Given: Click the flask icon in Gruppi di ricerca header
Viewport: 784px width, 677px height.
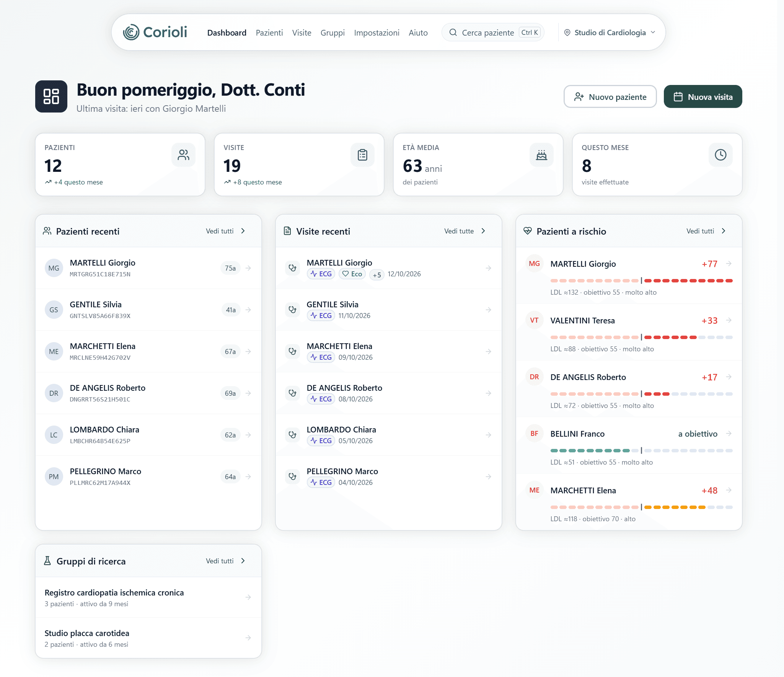Looking at the screenshot, I should coord(47,561).
